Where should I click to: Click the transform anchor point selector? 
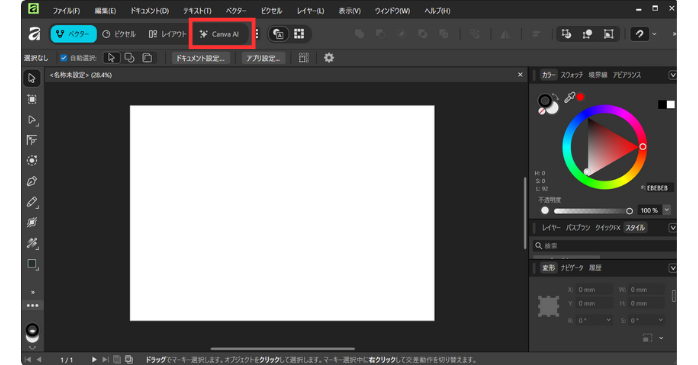[548, 306]
